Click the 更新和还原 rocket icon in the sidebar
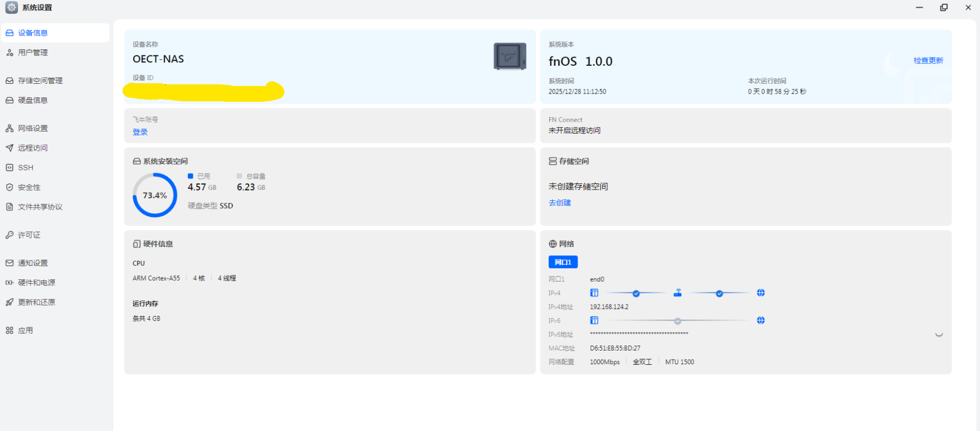 [x=9, y=302]
